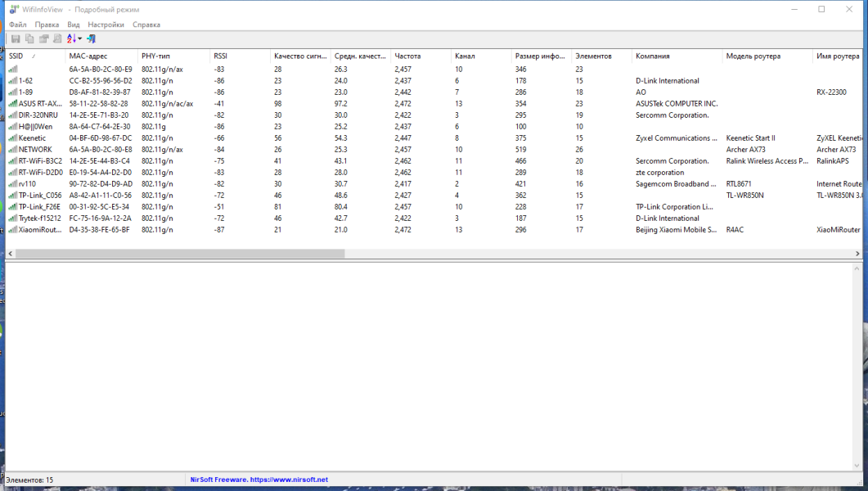This screenshot has height=491, width=868.
Task: Open the Вид menu
Action: point(74,25)
